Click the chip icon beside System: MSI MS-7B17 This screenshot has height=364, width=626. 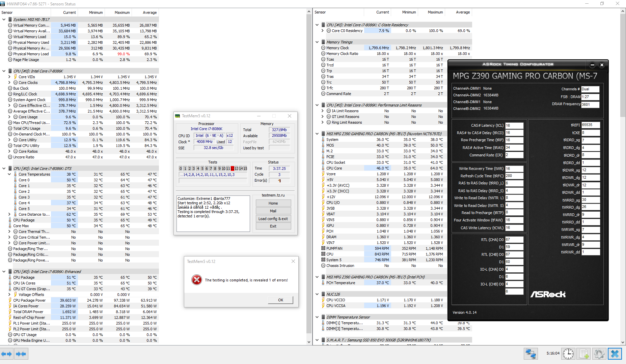pyautogui.click(x=10, y=20)
